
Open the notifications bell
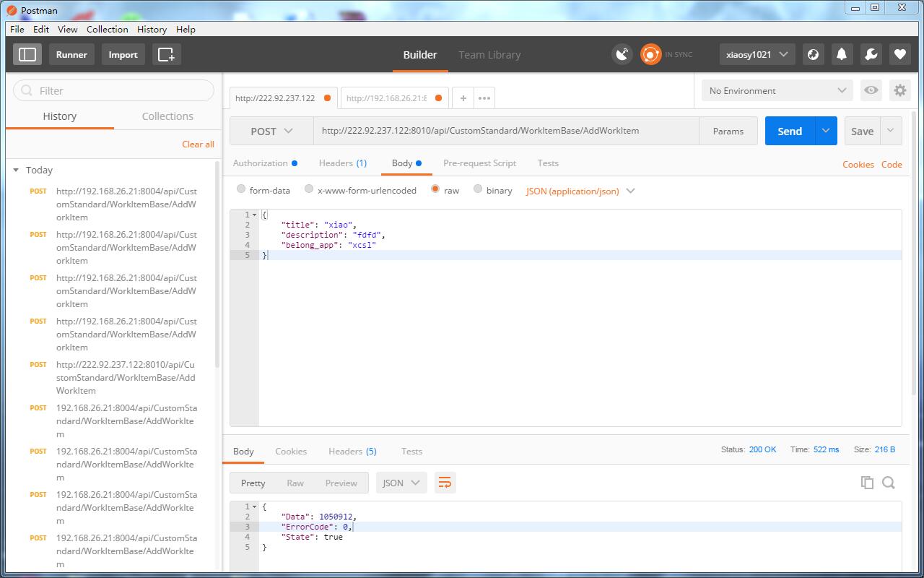(842, 54)
